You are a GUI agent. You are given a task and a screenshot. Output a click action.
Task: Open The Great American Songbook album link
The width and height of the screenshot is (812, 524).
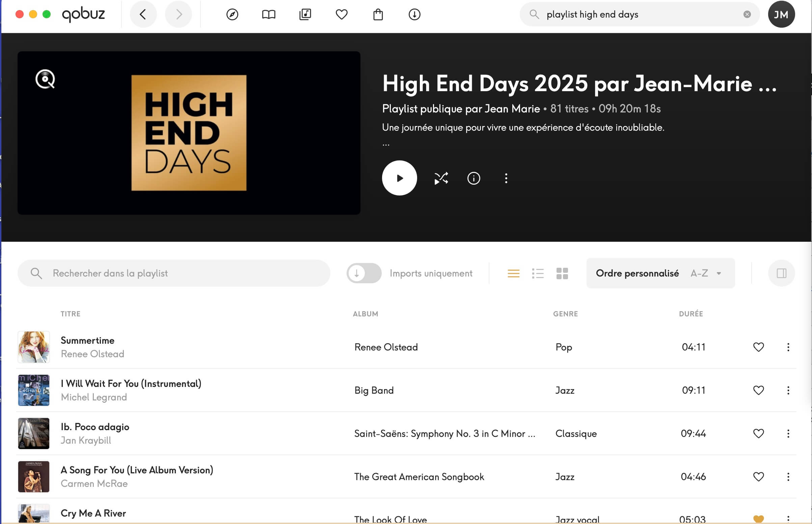click(x=419, y=477)
